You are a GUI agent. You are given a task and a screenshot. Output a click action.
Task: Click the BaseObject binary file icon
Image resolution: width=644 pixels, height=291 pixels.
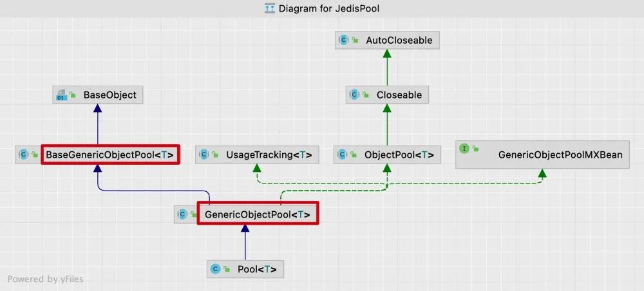pyautogui.click(x=61, y=95)
